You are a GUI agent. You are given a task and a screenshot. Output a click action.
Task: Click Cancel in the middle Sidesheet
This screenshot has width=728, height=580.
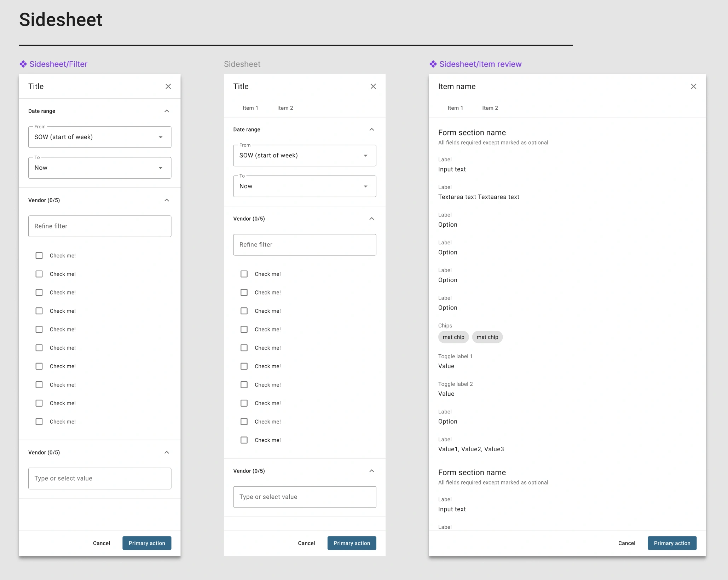[306, 543]
